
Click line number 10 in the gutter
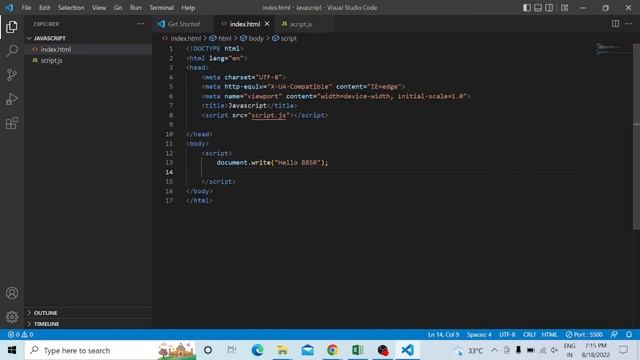[x=169, y=134]
